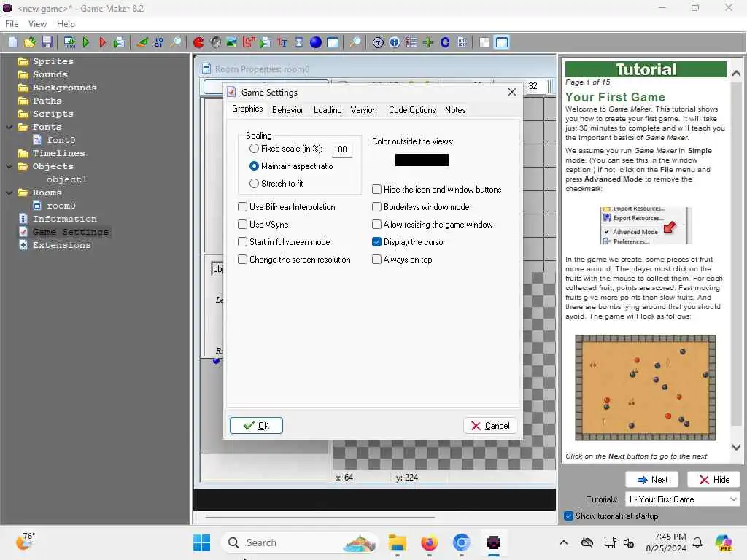
Task: Click the Create font icon
Action: [282, 42]
